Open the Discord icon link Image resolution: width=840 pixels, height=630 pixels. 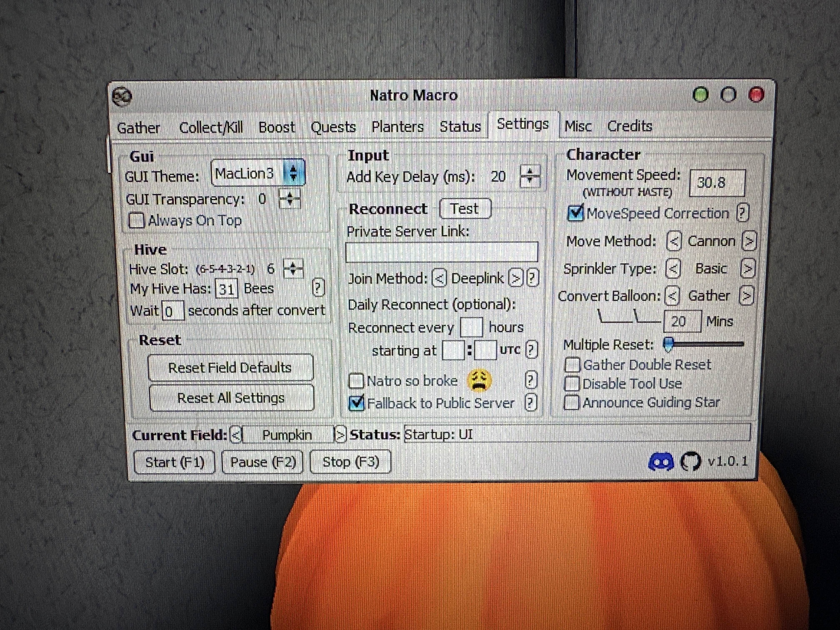tap(661, 462)
